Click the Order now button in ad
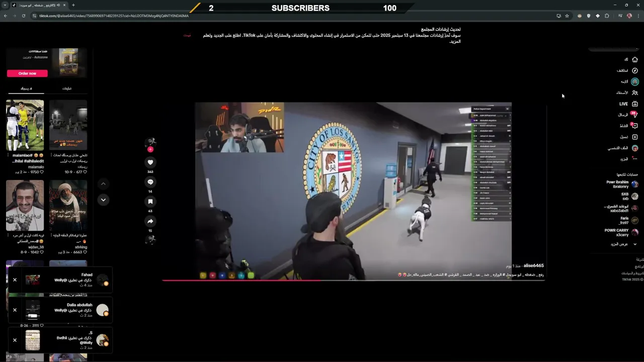This screenshot has height=362, width=644. [x=27, y=73]
